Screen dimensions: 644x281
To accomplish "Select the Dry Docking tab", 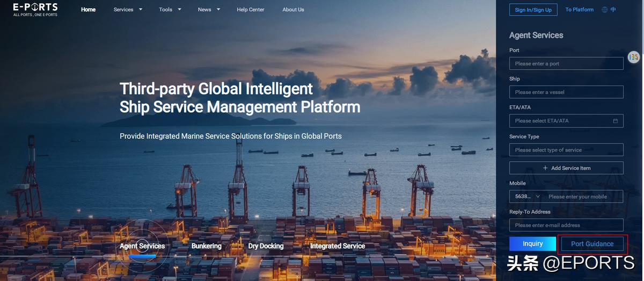I will [x=266, y=246].
